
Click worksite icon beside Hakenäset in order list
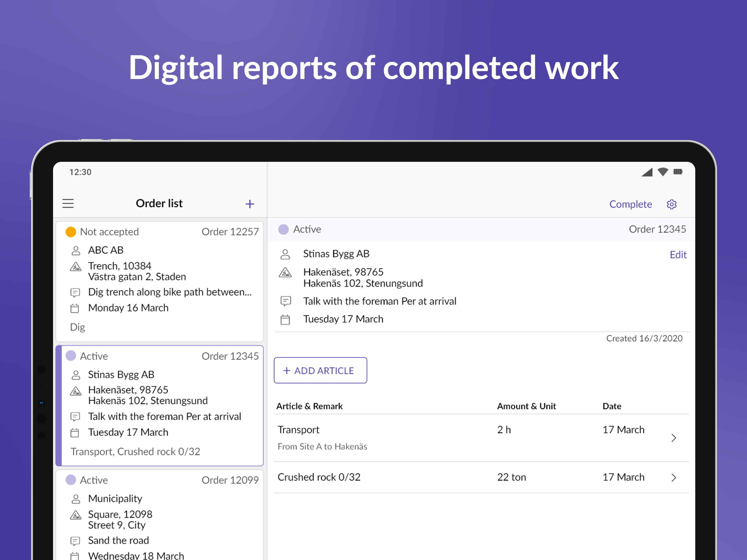point(76,391)
